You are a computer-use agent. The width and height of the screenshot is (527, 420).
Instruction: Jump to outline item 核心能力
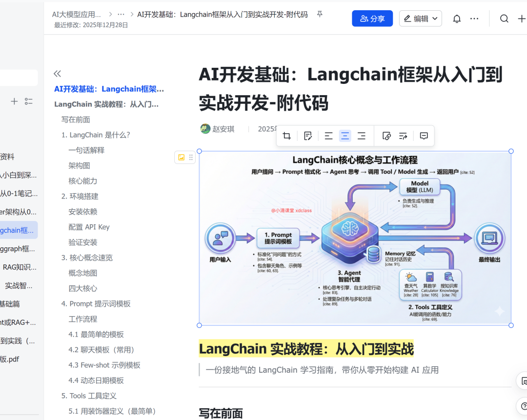coord(82,181)
